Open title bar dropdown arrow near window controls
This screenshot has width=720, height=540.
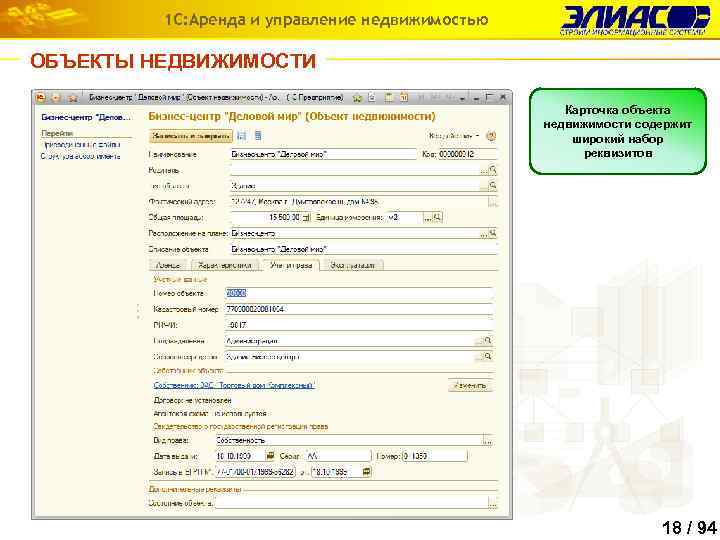[463, 98]
